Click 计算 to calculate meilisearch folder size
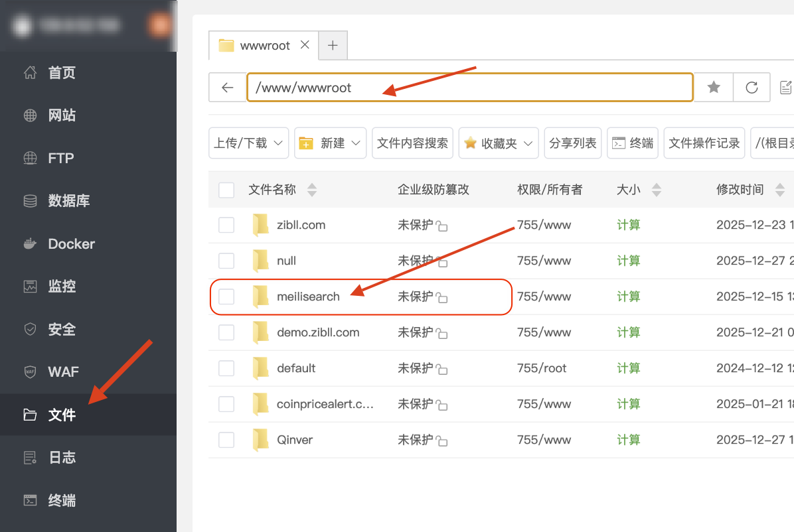Image resolution: width=794 pixels, height=532 pixels. pos(627,297)
